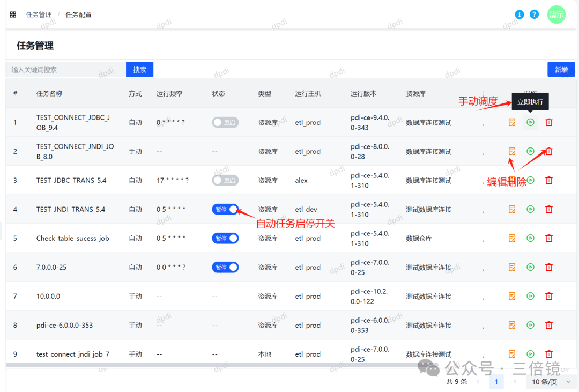The width and height of the screenshot is (579, 392).
Task: Select page 1 in the pagination bar
Action: tap(496, 381)
